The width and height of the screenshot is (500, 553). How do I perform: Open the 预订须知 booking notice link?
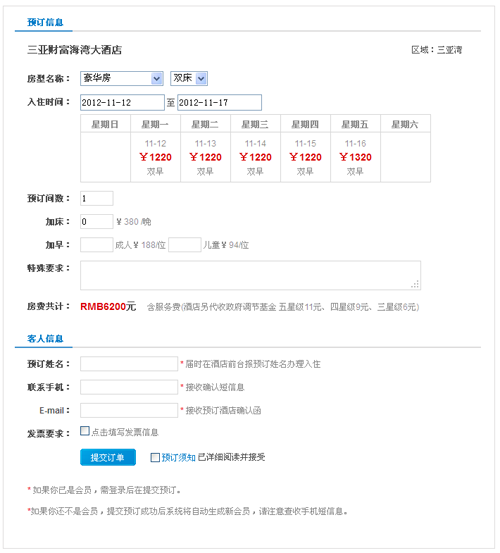[178, 457]
